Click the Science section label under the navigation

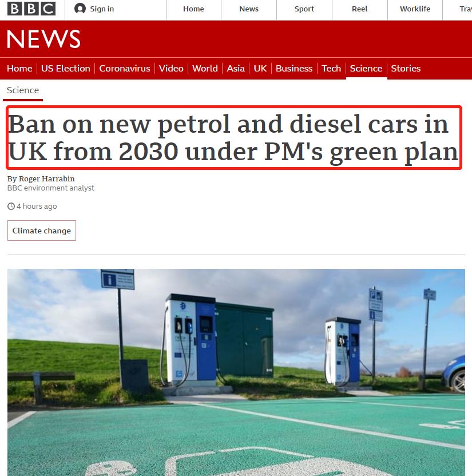click(23, 90)
